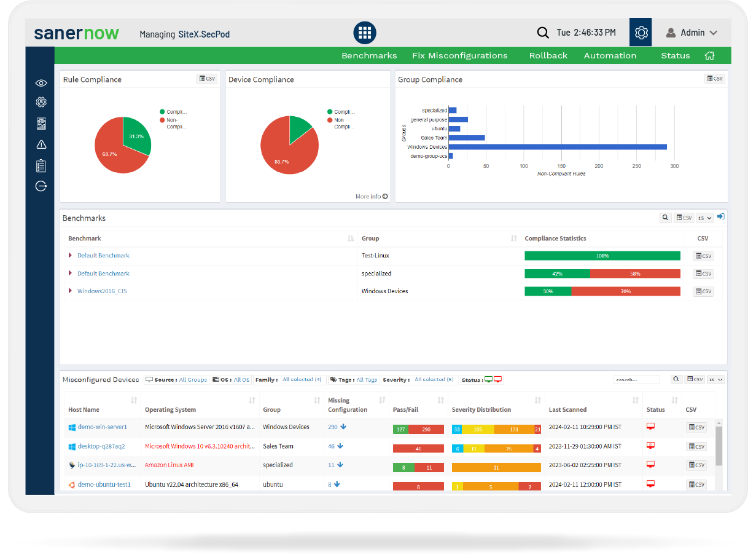This screenshot has height=555, width=756.
Task: Open Benchmarks page-size dropdown showing 15
Action: point(704,218)
